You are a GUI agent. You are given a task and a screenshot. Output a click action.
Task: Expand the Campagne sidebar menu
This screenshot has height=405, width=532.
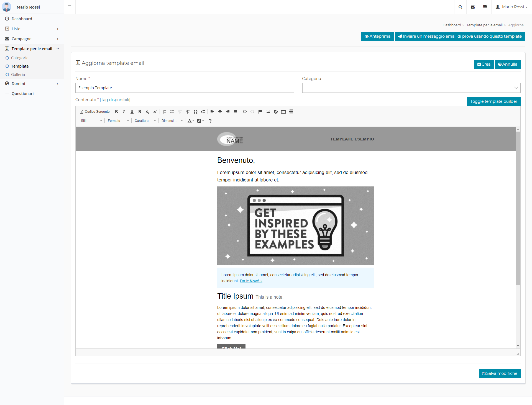click(22, 39)
